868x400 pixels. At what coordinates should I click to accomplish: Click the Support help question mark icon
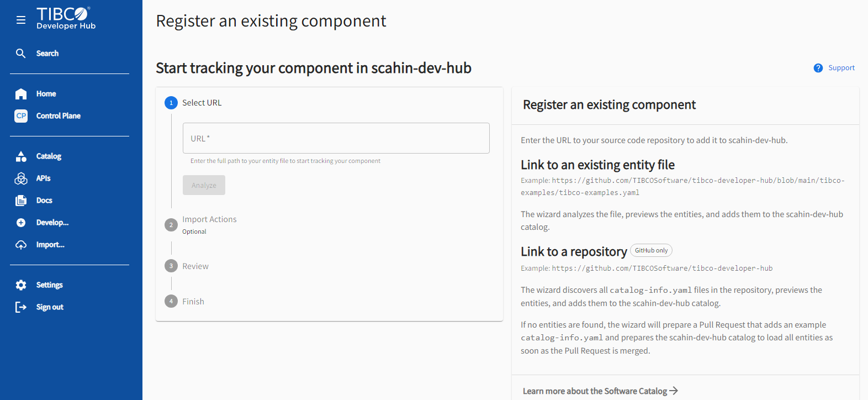[818, 67]
